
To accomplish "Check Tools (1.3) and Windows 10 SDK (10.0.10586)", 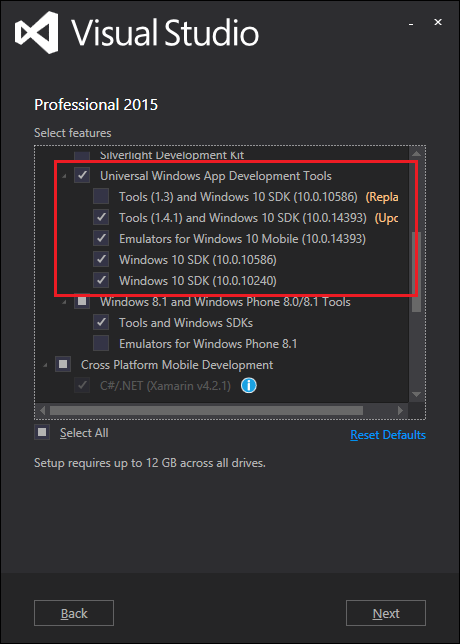I will [101, 196].
